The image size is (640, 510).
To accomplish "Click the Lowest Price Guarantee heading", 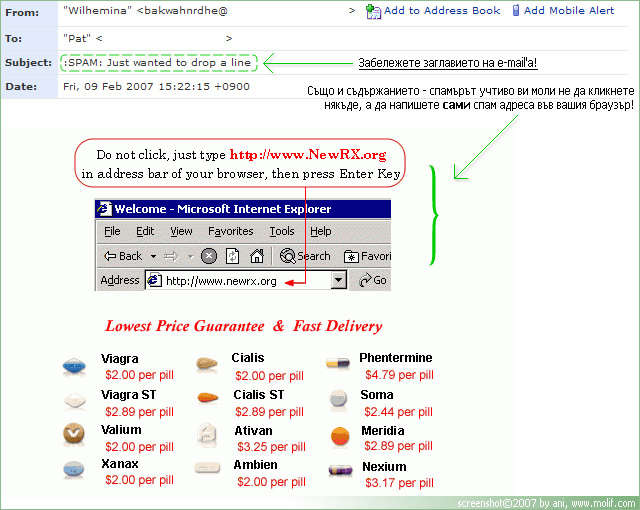I will [x=185, y=326].
